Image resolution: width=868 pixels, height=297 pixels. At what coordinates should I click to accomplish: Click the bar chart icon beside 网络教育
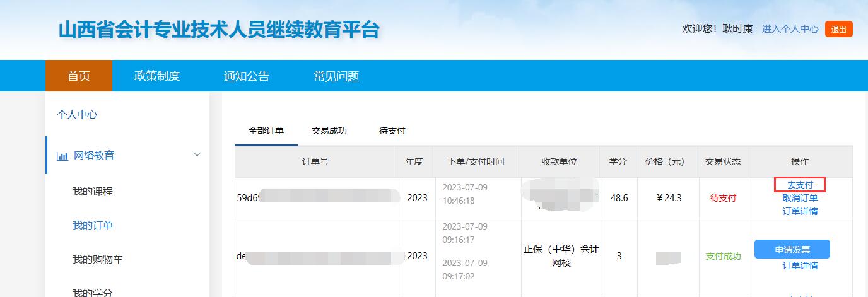(62, 156)
